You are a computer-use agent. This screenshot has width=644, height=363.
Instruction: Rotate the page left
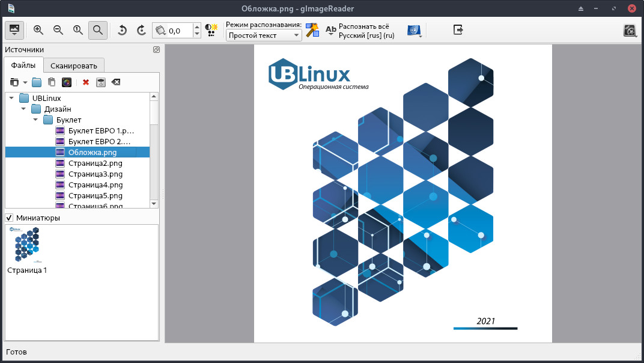coord(122,30)
